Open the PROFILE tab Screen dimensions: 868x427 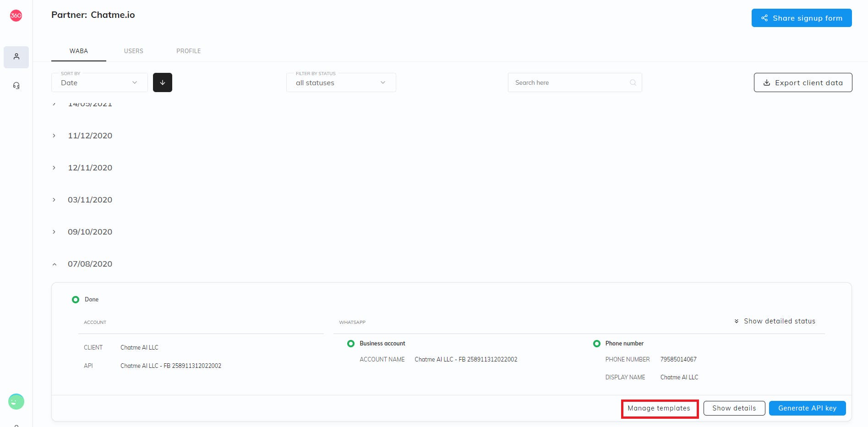(188, 51)
